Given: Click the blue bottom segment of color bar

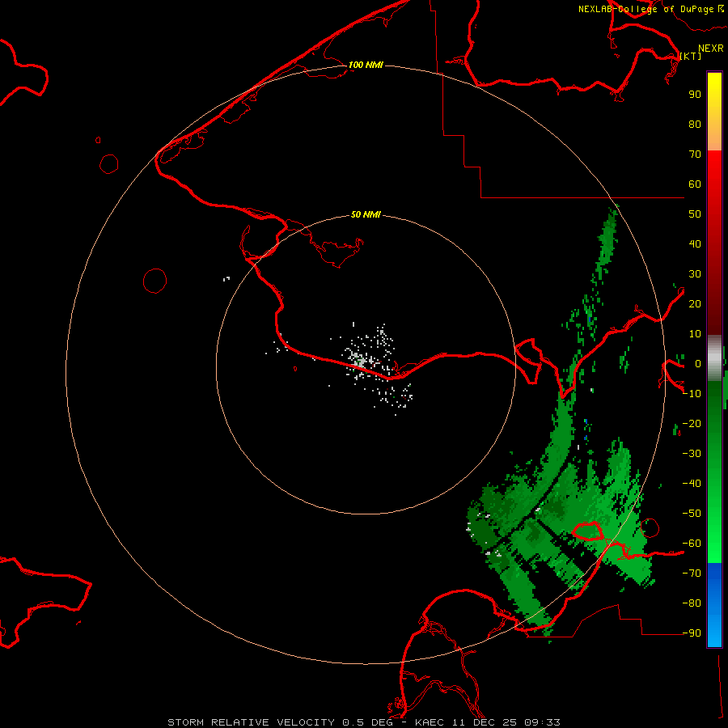Looking at the screenshot, I should click(x=714, y=605).
